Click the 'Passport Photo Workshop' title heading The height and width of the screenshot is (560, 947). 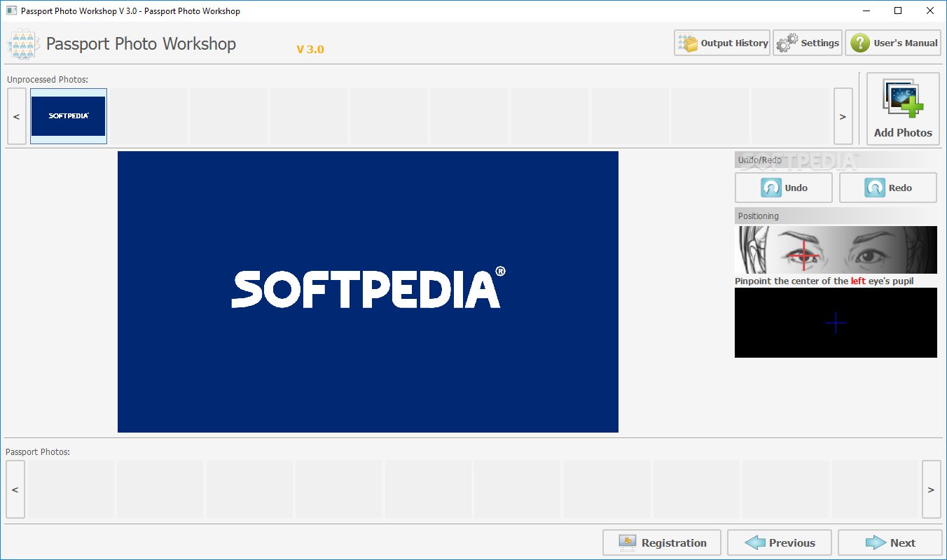[x=141, y=43]
